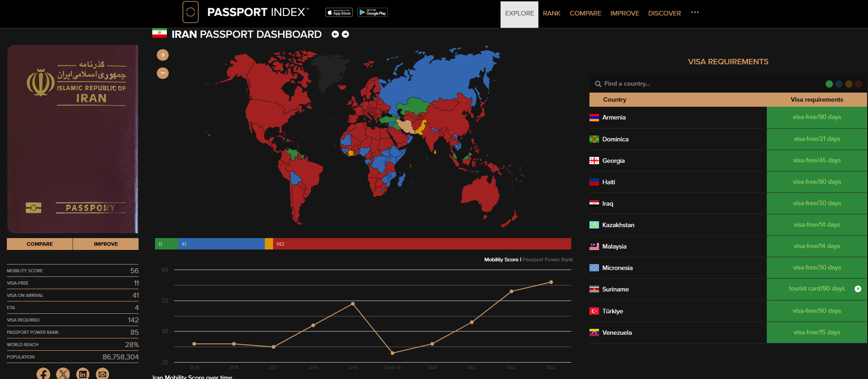This screenshot has height=379, width=868.
Task: Zoom out on the world map
Action: point(163,73)
